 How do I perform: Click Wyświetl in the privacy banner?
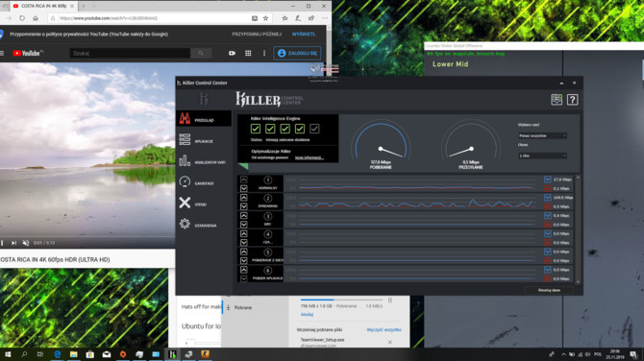[x=304, y=34]
